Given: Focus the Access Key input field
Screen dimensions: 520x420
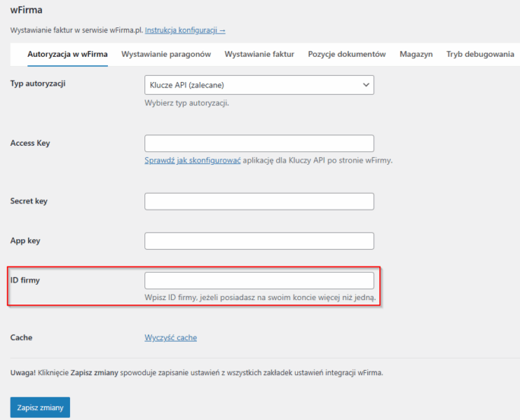Looking at the screenshot, I should point(259,143).
